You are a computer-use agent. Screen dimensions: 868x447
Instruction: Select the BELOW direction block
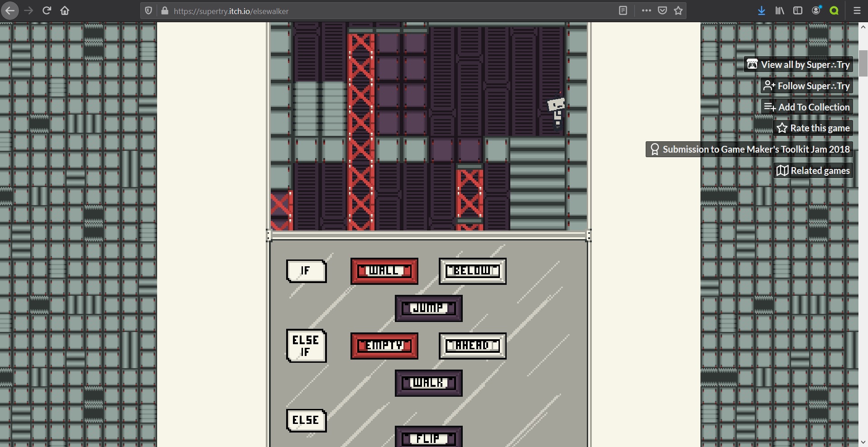(x=472, y=271)
